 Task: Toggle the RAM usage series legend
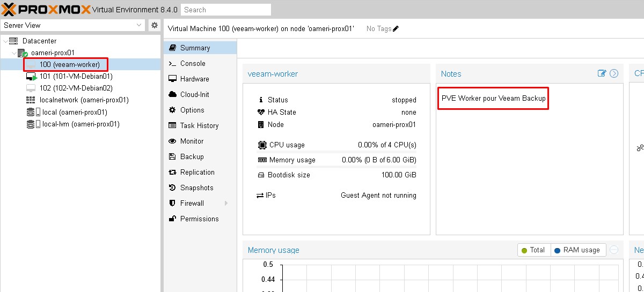pos(577,250)
